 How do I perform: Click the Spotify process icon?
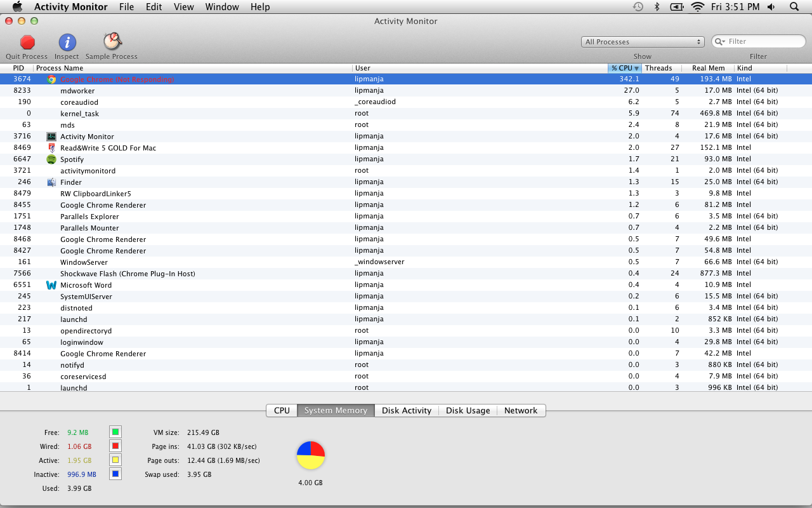pyautogui.click(x=51, y=159)
